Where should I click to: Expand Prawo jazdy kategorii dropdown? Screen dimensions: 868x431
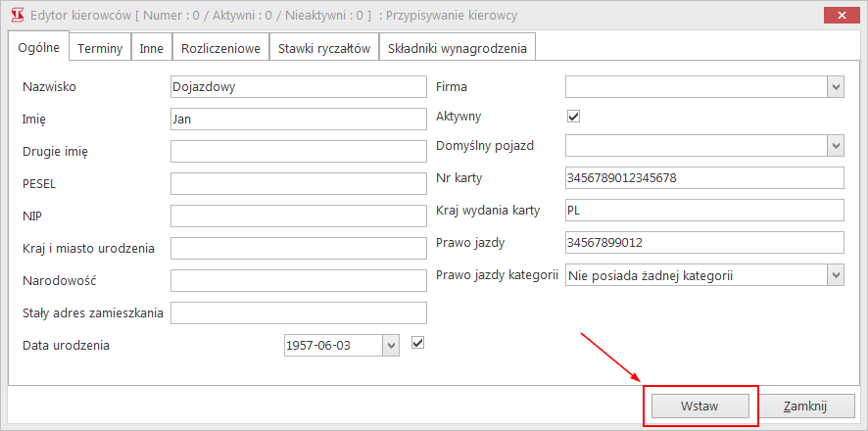tap(836, 276)
